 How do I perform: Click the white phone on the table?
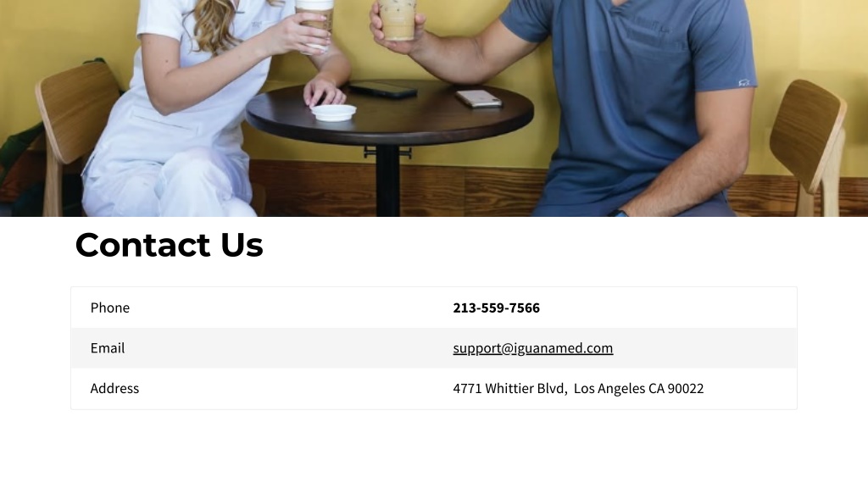click(479, 98)
